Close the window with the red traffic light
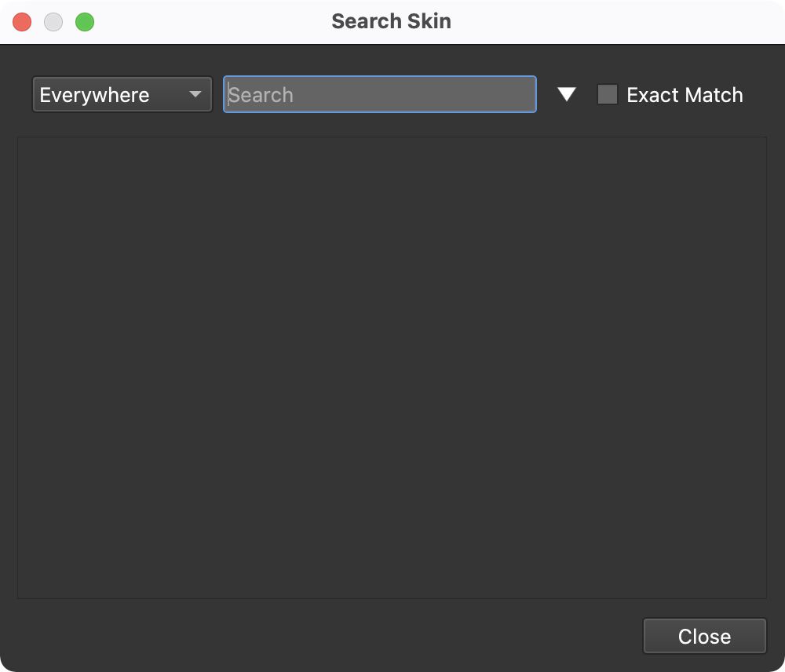Screen dimensions: 785x672 [22, 21]
